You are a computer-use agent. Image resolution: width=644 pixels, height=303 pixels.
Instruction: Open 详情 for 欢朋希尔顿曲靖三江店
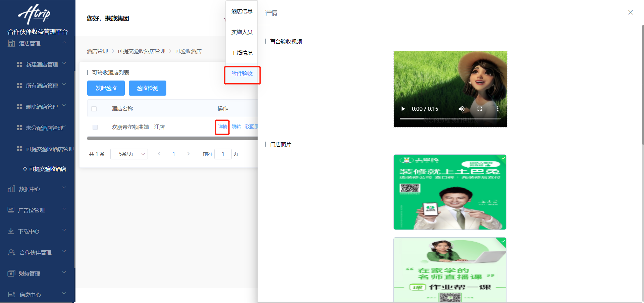tap(222, 127)
